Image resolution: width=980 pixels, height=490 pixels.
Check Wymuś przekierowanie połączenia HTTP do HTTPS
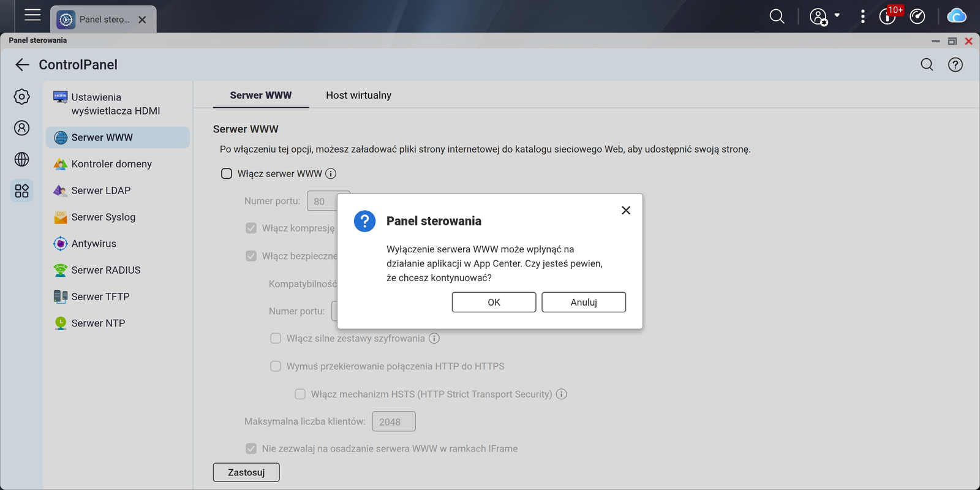pyautogui.click(x=276, y=366)
